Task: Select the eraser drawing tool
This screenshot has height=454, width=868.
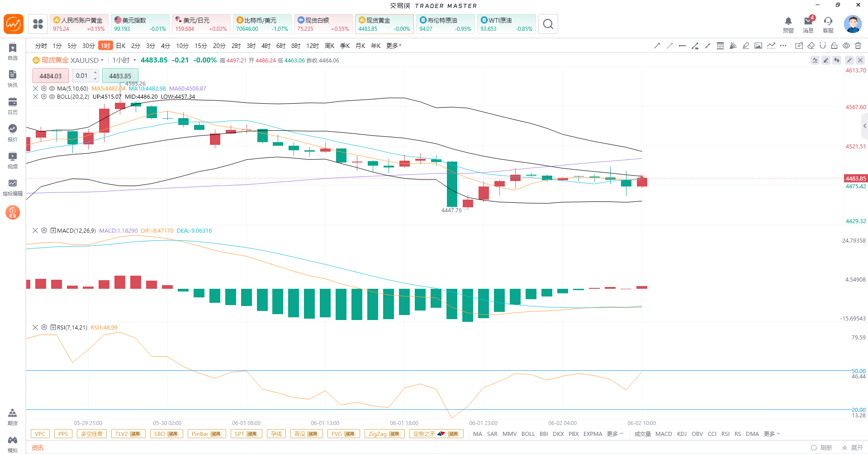Action: click(811, 46)
